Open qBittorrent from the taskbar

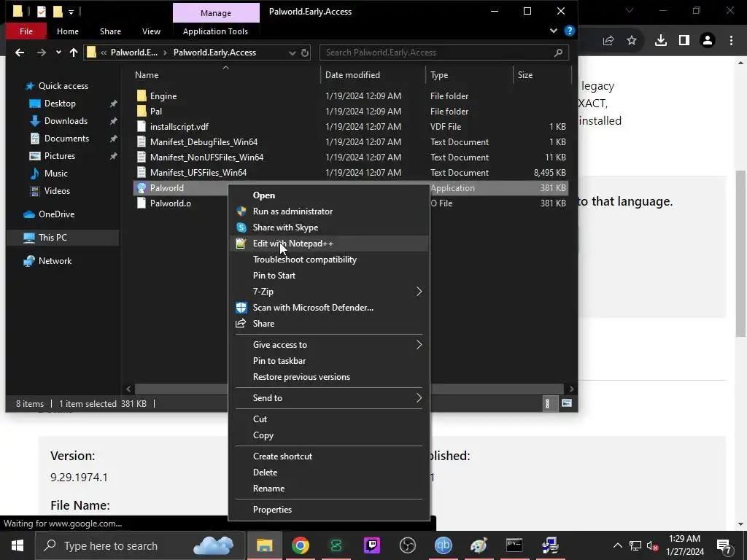tap(443, 545)
